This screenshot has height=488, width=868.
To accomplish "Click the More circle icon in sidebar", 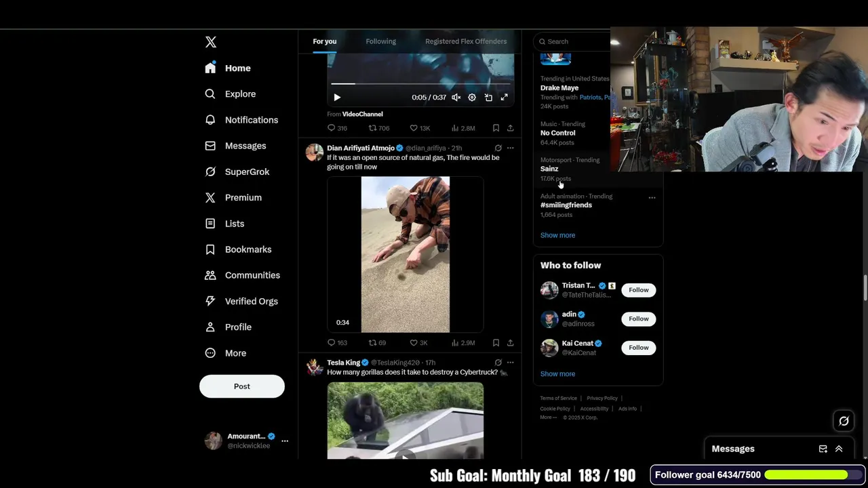I will pos(210,353).
